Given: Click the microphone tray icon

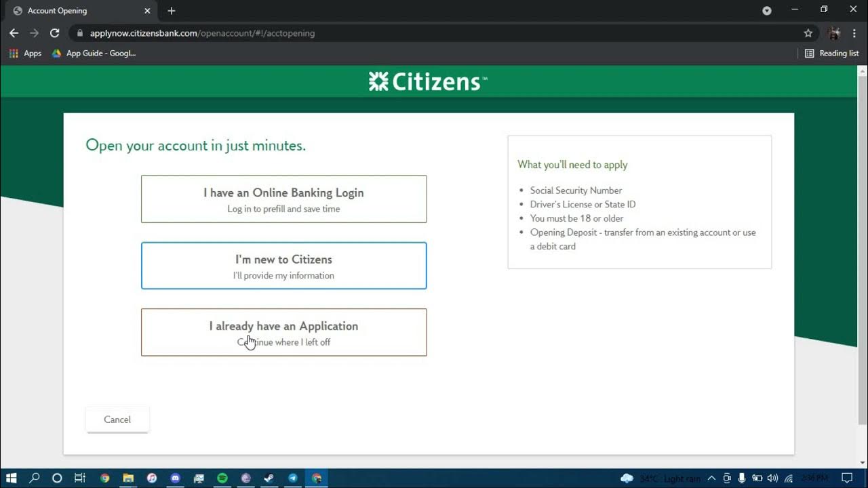Looking at the screenshot, I should [743, 478].
